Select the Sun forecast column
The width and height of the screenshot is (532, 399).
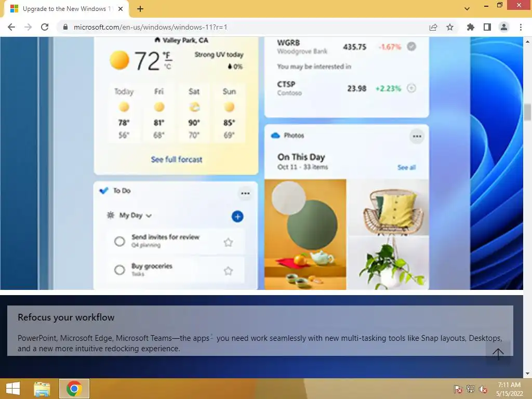click(x=229, y=113)
